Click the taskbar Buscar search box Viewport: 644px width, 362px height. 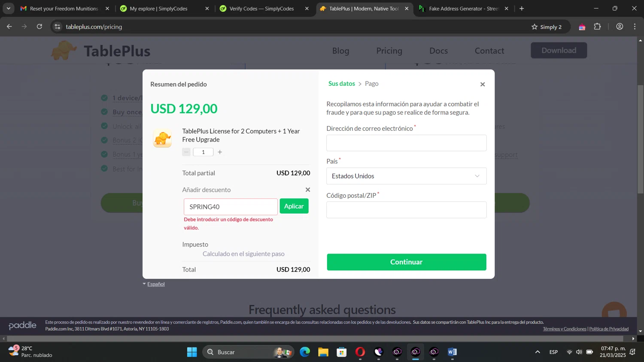(x=248, y=352)
